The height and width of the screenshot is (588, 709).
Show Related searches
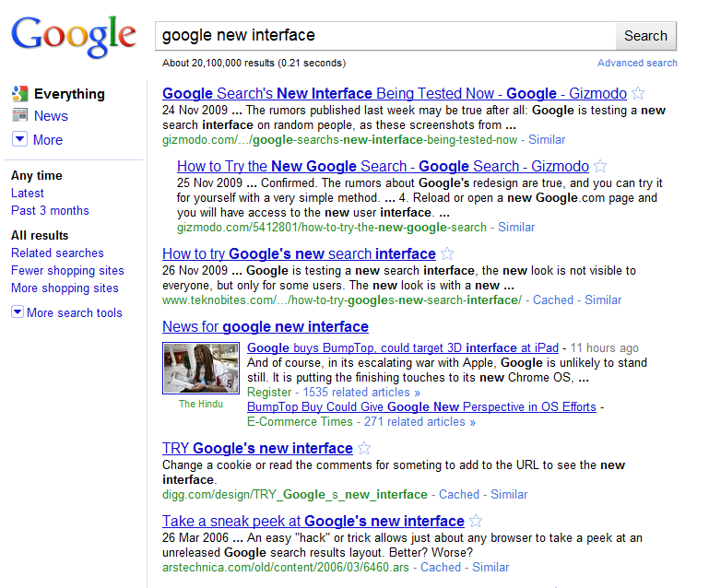57,253
